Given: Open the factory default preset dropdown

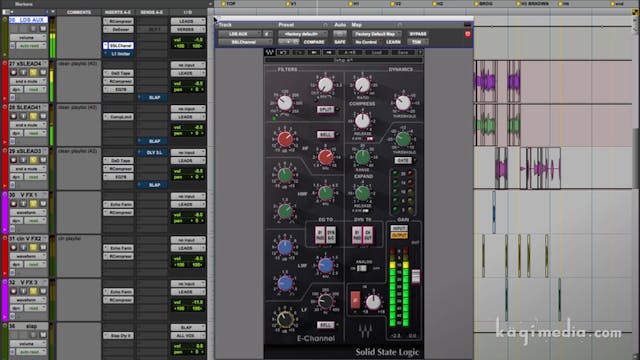Looking at the screenshot, I should pos(302,34).
